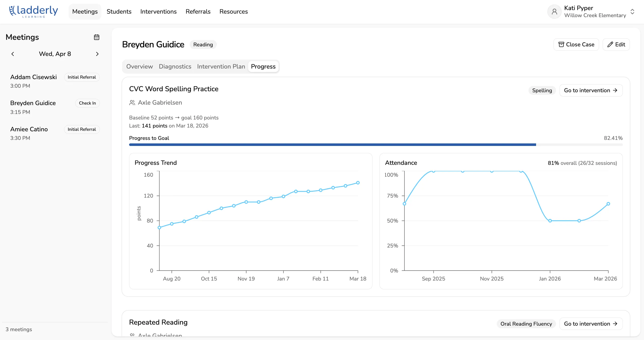
Task: Switch to the Diagnostics tab
Action: (x=175, y=67)
